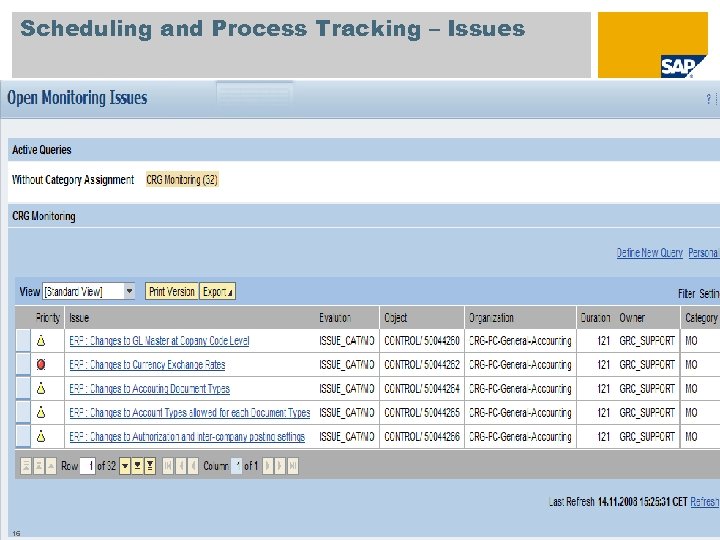
Task: Open the Define New Query link
Action: coord(649,253)
